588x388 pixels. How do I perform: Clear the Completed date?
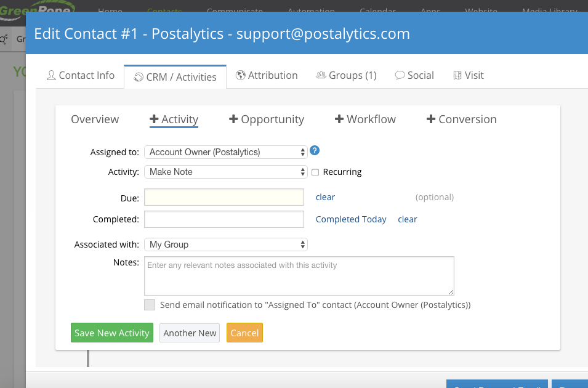pyautogui.click(x=407, y=219)
